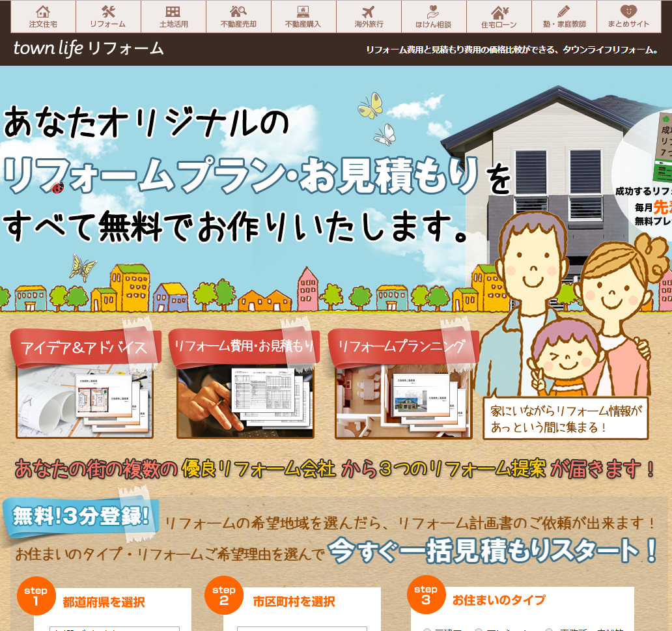Select the 一戸建て radio button under step 3

pyautogui.click(x=427, y=630)
